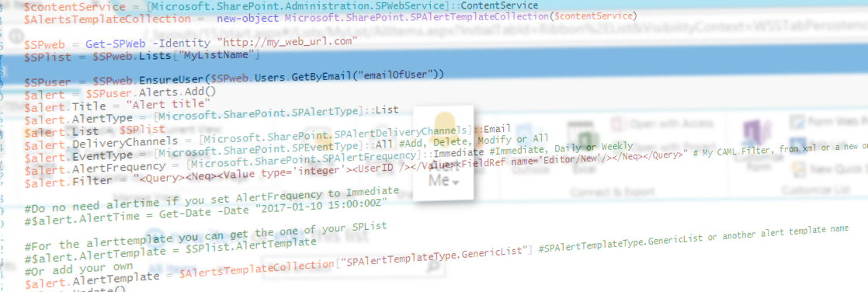868x292 pixels.
Task: Click the $SPuser EnsureUser code line
Action: tap(234, 77)
